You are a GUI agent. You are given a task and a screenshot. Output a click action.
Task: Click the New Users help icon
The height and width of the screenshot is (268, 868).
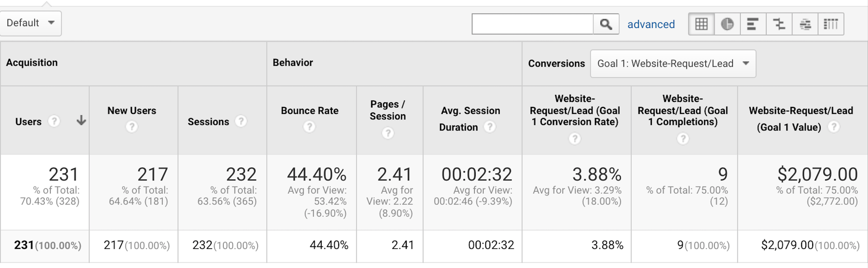click(132, 127)
